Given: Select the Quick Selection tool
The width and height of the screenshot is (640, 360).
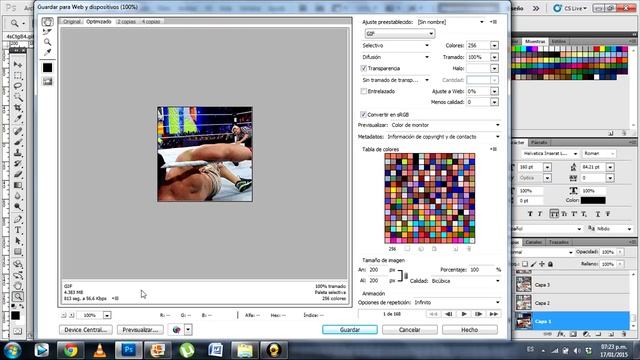Looking at the screenshot, I should 18,97.
